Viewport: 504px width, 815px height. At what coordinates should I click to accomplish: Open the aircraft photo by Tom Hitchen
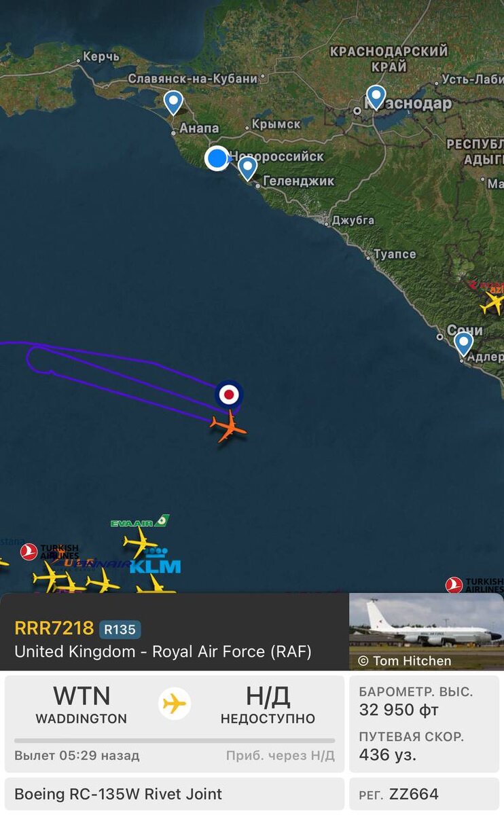point(427,632)
